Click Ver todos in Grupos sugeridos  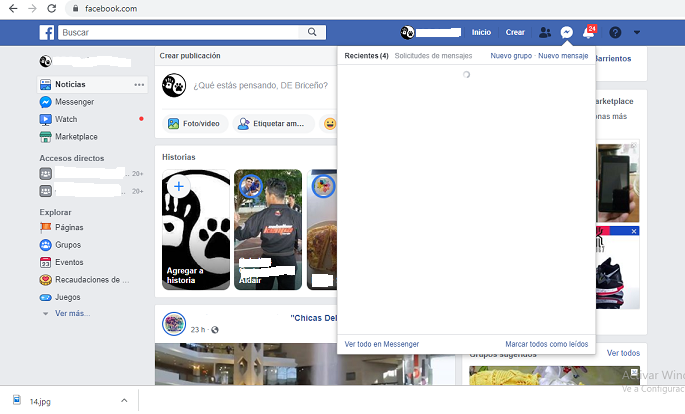pos(623,353)
